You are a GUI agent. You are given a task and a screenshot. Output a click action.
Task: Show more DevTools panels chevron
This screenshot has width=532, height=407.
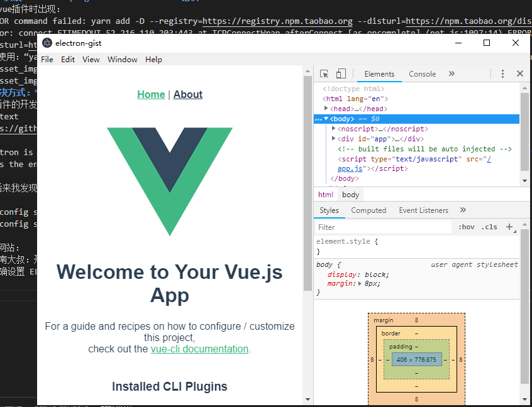click(x=452, y=73)
